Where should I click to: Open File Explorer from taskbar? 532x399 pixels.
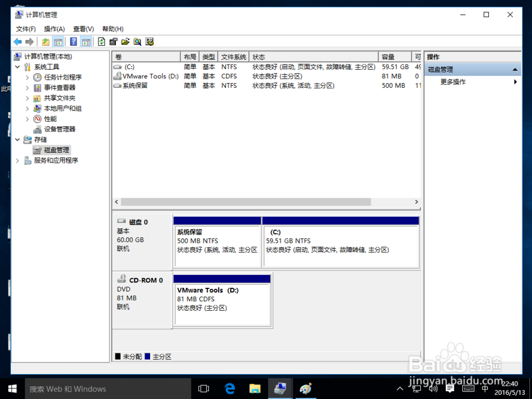click(x=255, y=389)
